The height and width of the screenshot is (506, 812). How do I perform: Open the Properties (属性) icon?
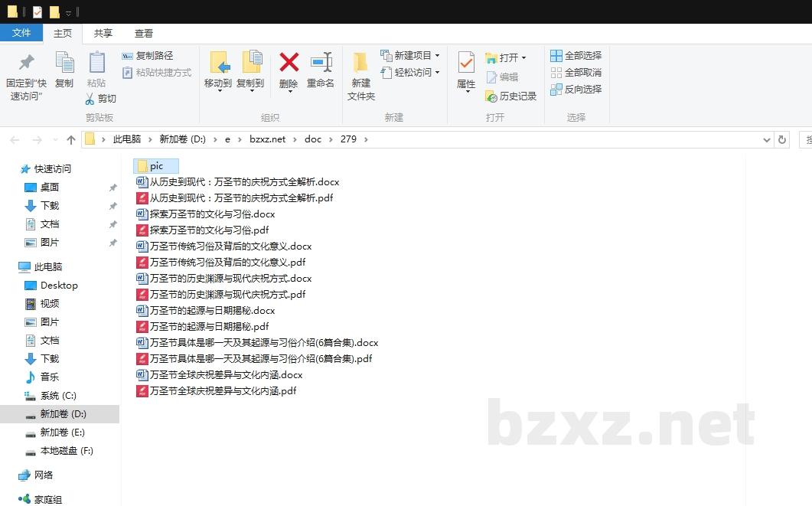click(x=466, y=63)
